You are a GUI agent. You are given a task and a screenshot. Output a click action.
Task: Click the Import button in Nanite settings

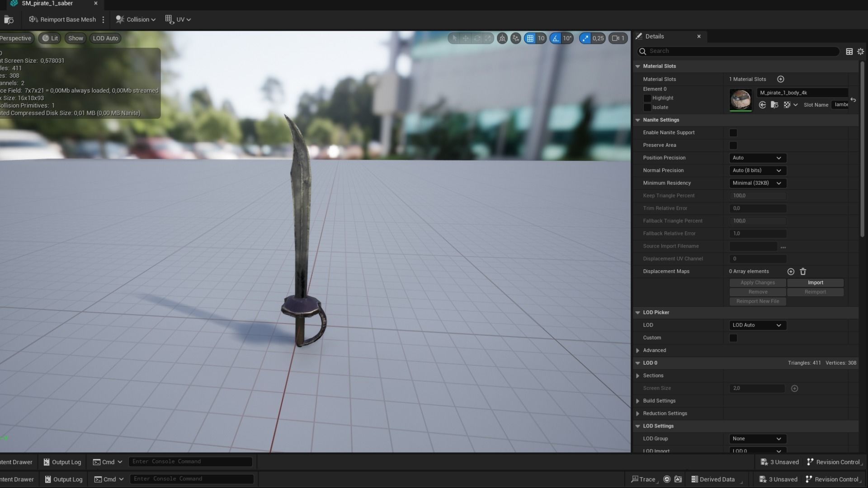(815, 283)
